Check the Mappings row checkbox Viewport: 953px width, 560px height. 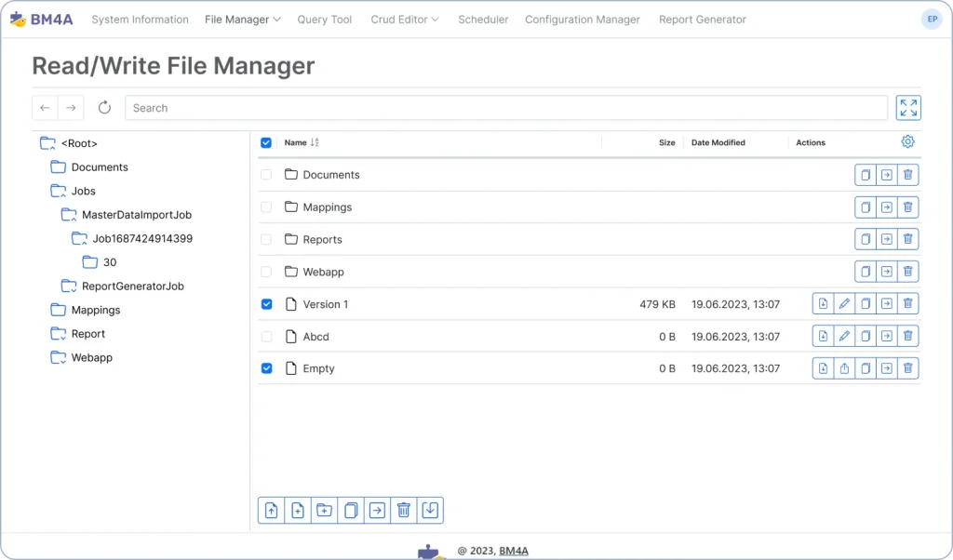click(266, 207)
